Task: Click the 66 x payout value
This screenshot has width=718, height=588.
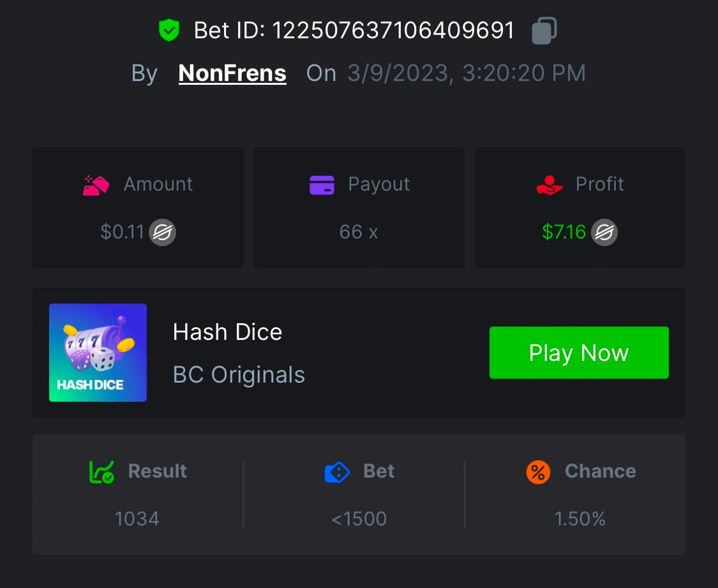Action: point(359,232)
